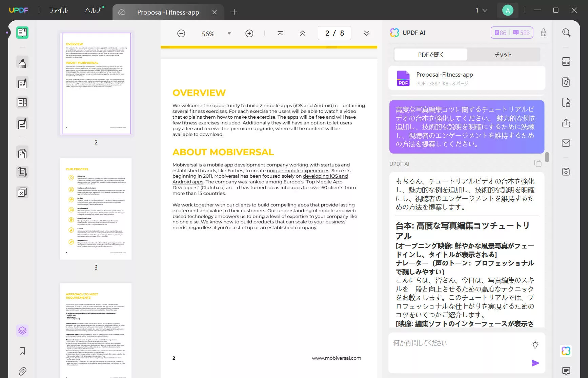The image size is (588, 378).
Task: Open the user account avatar
Action: tap(508, 11)
